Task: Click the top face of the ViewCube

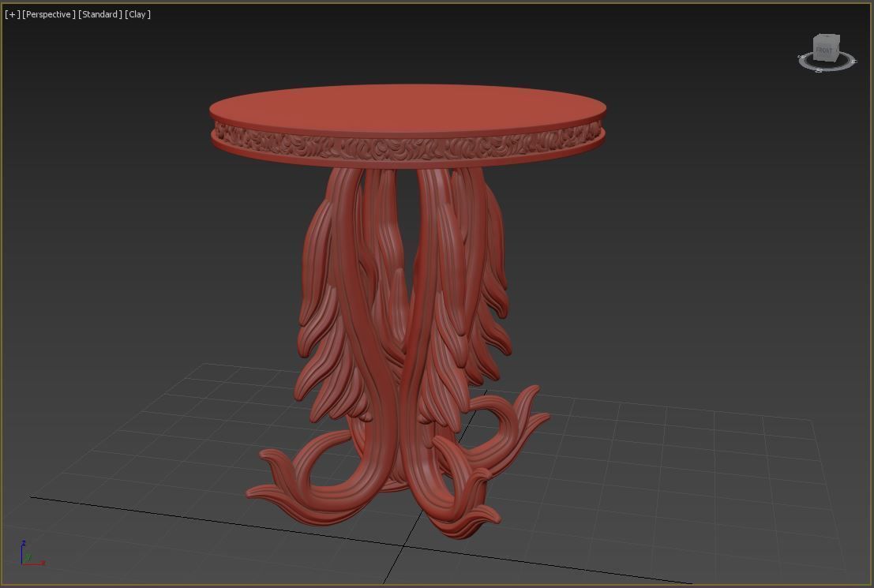Action: [827, 37]
